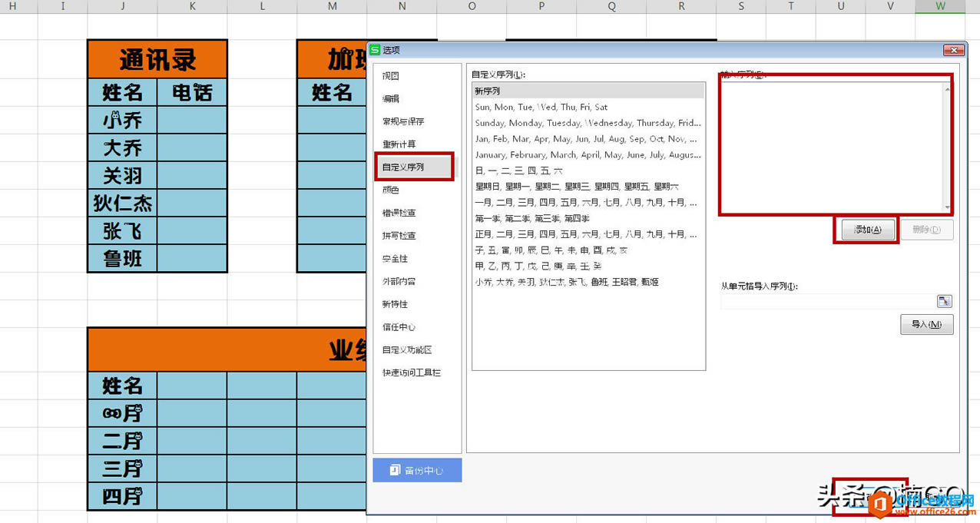
Task: Click the 从单元格导入序列 input field
Action: [828, 302]
